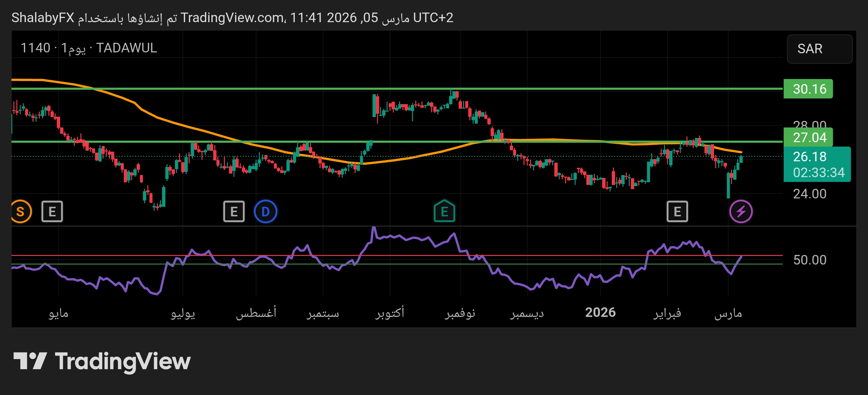Image resolution: width=868 pixels, height=395 pixels.
Task: Click the 2026 year label on timeline
Action: pos(600,312)
